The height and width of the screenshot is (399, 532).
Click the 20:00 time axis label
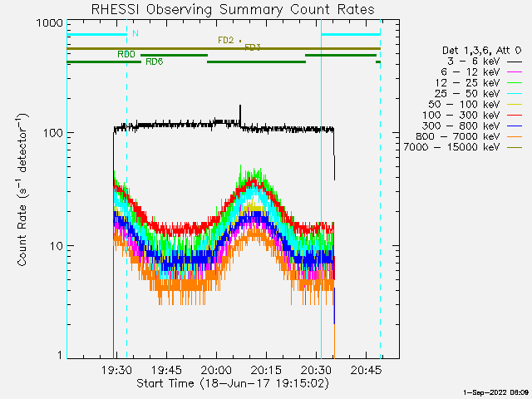click(x=216, y=370)
